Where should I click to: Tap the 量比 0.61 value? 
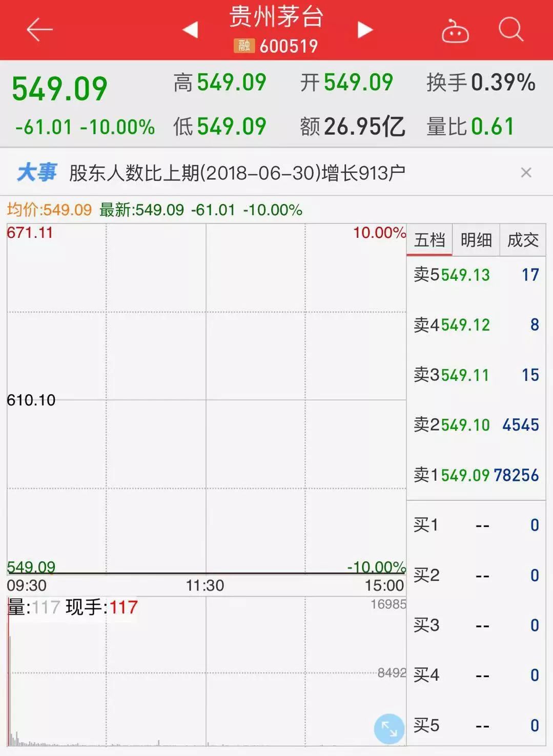point(470,127)
